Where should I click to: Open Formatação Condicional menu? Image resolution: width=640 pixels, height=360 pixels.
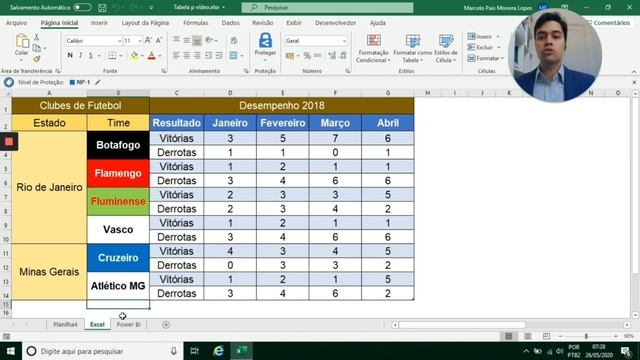pyautogui.click(x=373, y=49)
